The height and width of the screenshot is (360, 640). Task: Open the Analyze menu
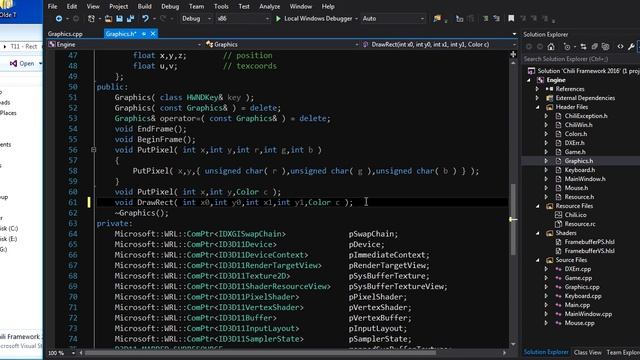tap(269, 7)
